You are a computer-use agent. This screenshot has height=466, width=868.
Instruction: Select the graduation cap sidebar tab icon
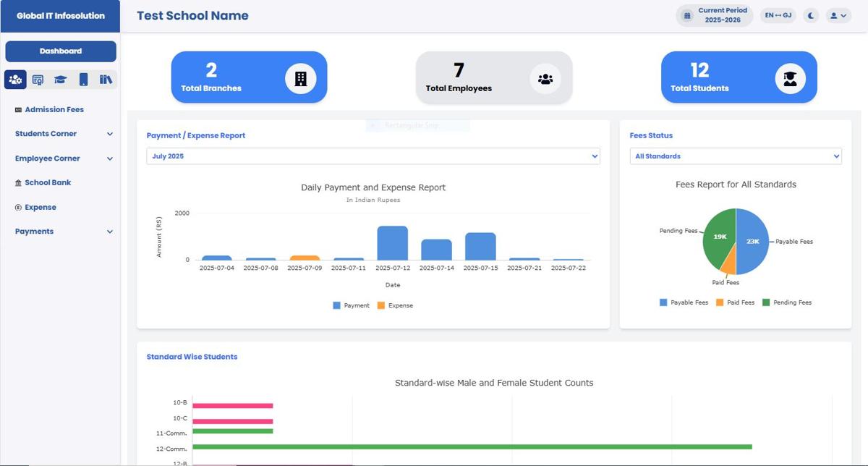pos(61,80)
